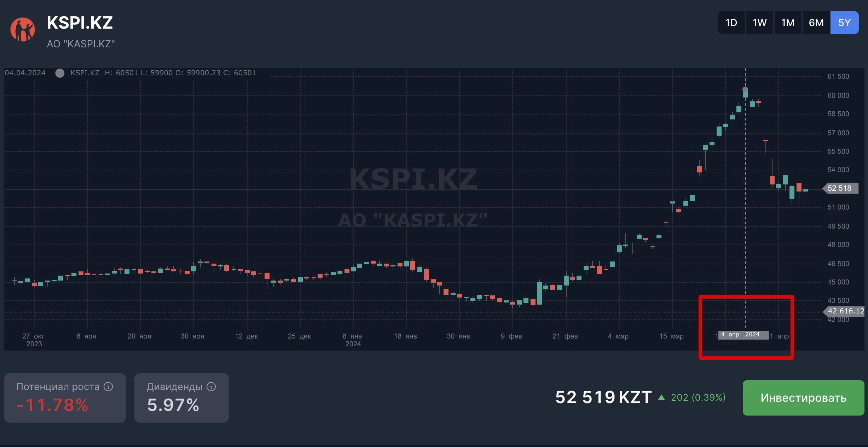Click the 18 янв date axis label

pos(405,336)
